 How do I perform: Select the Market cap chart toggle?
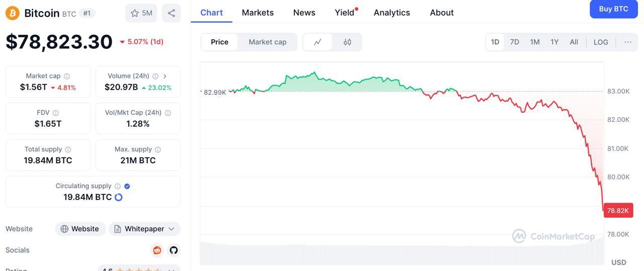tap(268, 42)
